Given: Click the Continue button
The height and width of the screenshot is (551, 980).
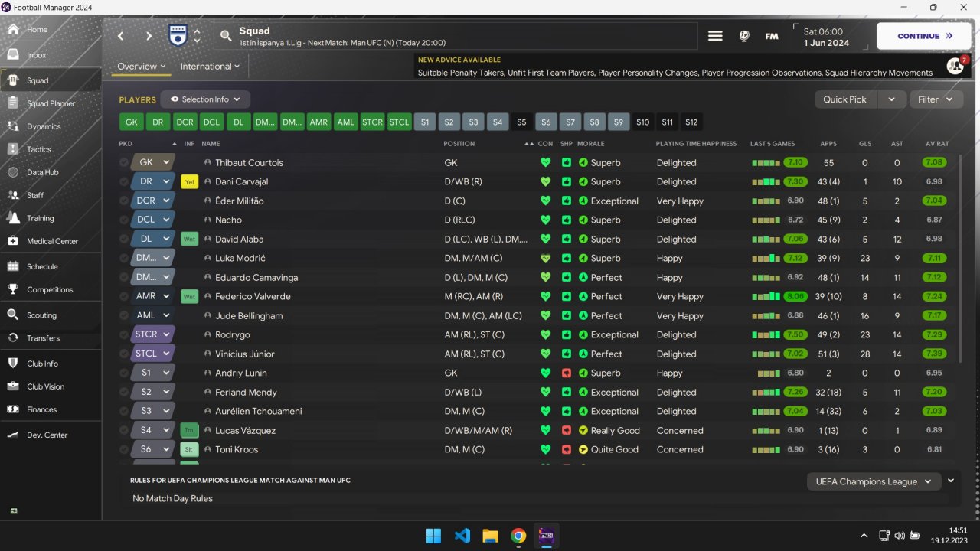Looking at the screenshot, I should tap(923, 36).
